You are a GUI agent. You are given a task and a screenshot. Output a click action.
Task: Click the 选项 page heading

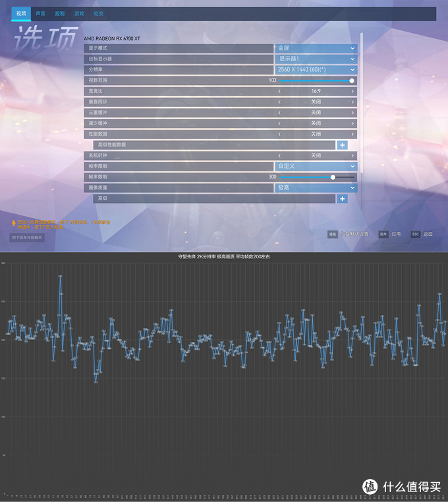(46, 38)
